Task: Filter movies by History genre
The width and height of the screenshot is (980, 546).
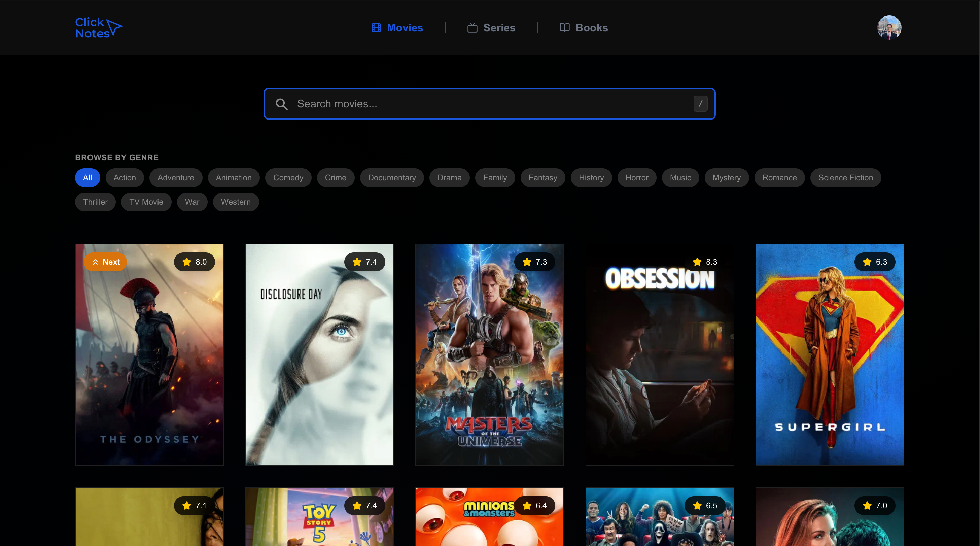Action: point(591,178)
